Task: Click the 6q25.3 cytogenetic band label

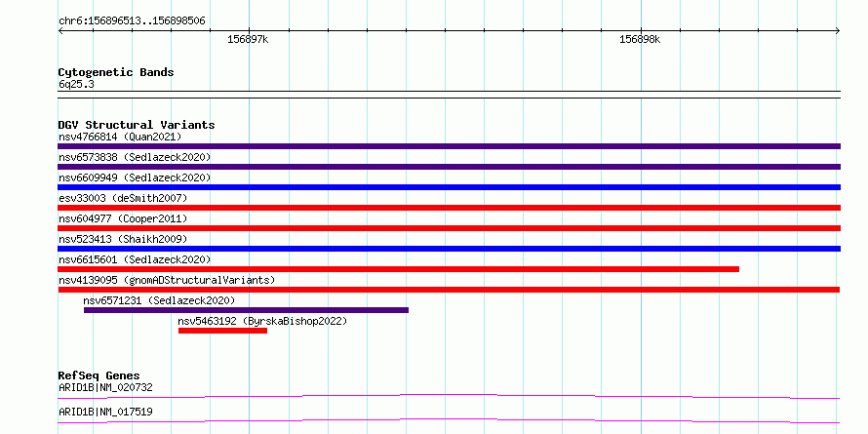Action: point(75,84)
